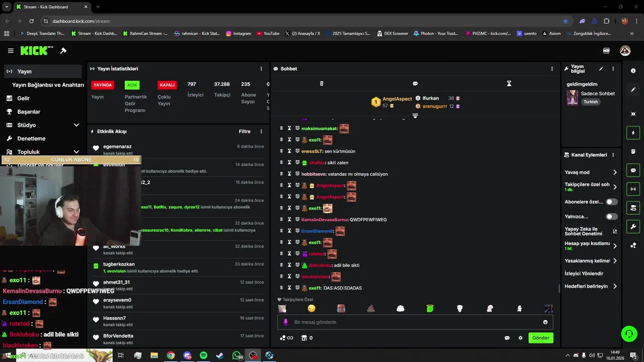644x362 pixels.
Task: Click the lightning bolt icon in right sidebar
Action: click(x=633, y=133)
